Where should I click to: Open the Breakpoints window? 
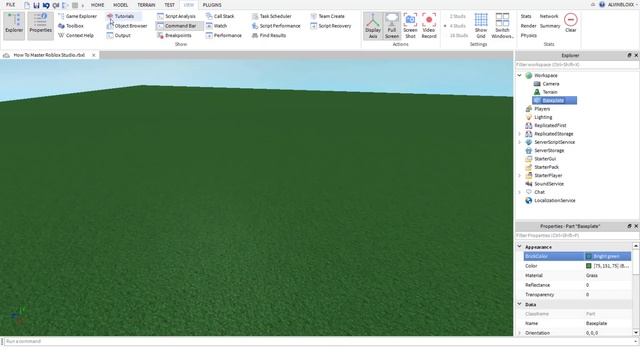coord(174,36)
